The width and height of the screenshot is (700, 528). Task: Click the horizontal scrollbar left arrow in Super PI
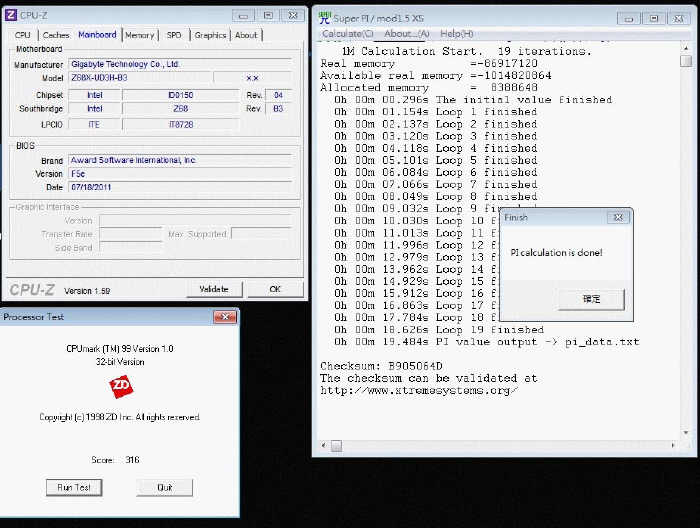[x=324, y=445]
